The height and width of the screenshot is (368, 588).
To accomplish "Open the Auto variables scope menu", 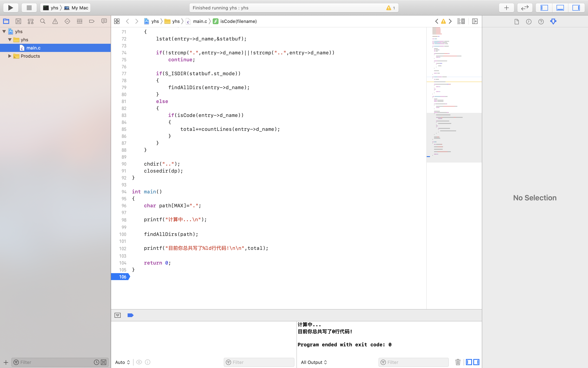I will pyautogui.click(x=123, y=362).
